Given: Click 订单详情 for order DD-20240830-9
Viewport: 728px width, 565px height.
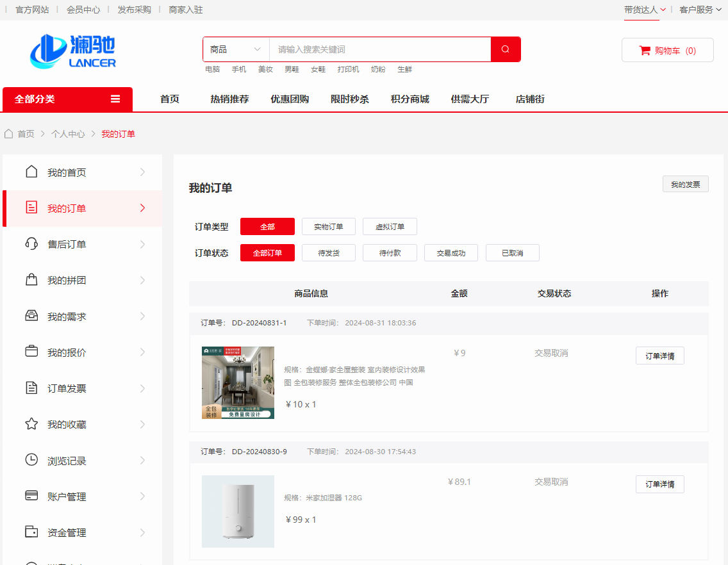Looking at the screenshot, I should (x=659, y=484).
